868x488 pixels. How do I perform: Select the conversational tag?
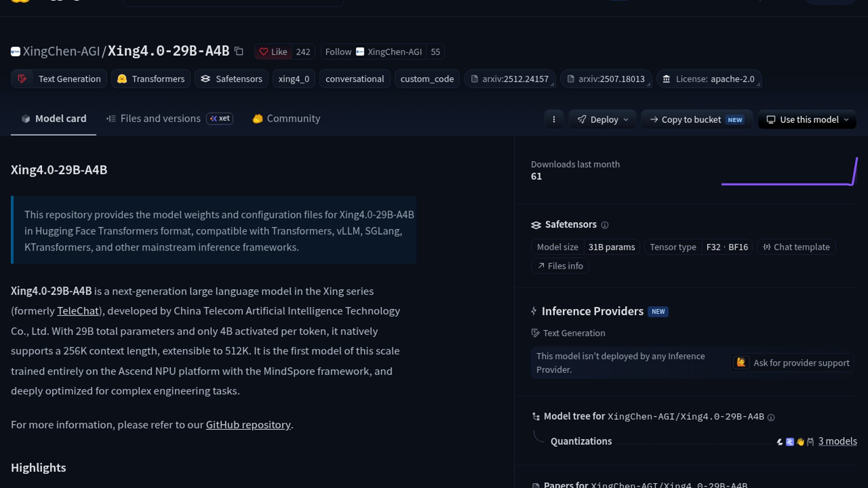pos(355,79)
